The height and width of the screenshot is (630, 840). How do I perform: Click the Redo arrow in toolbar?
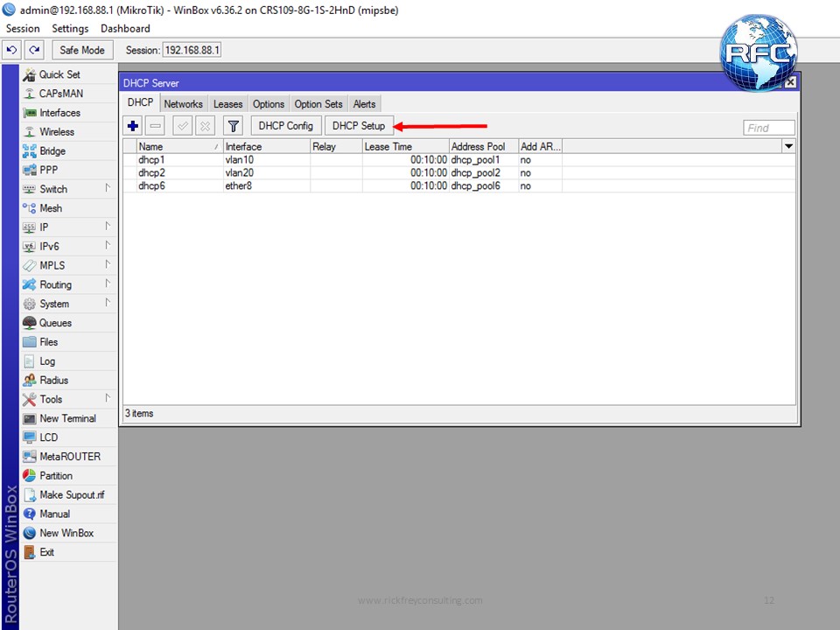34,50
